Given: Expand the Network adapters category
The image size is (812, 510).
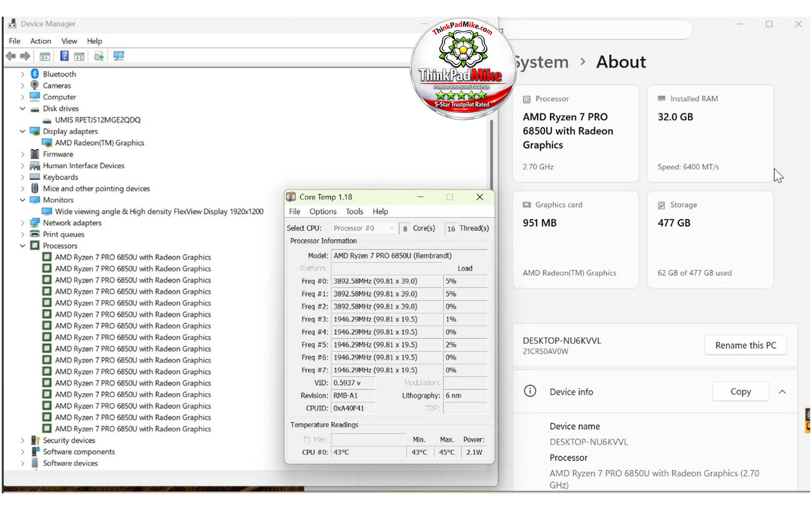Looking at the screenshot, I should (x=22, y=223).
